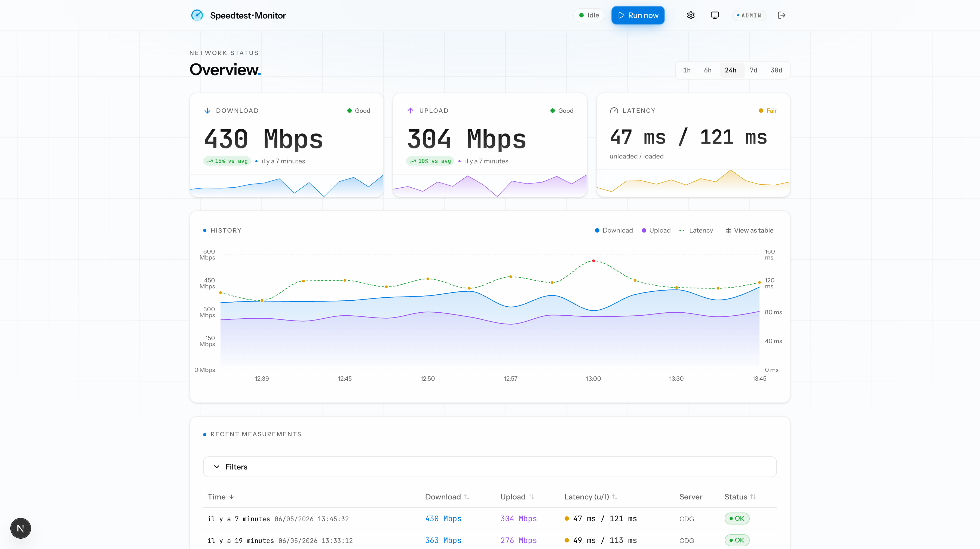Click the sort arrows next to Status column

pos(753,497)
